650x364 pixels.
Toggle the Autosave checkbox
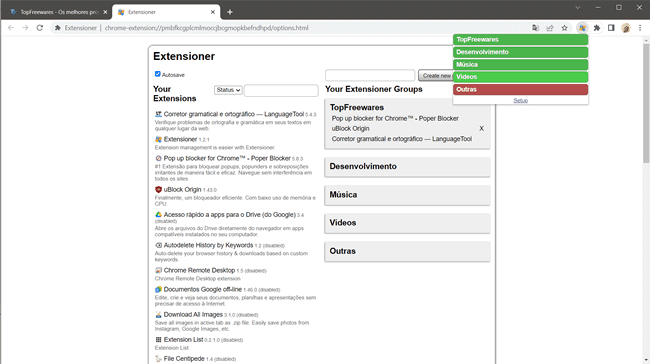point(158,74)
